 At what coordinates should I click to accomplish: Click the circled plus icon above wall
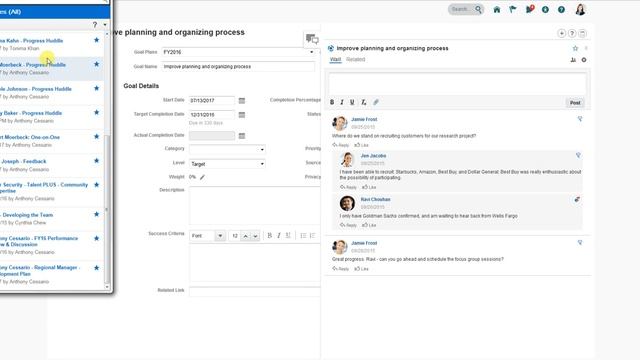(562, 33)
